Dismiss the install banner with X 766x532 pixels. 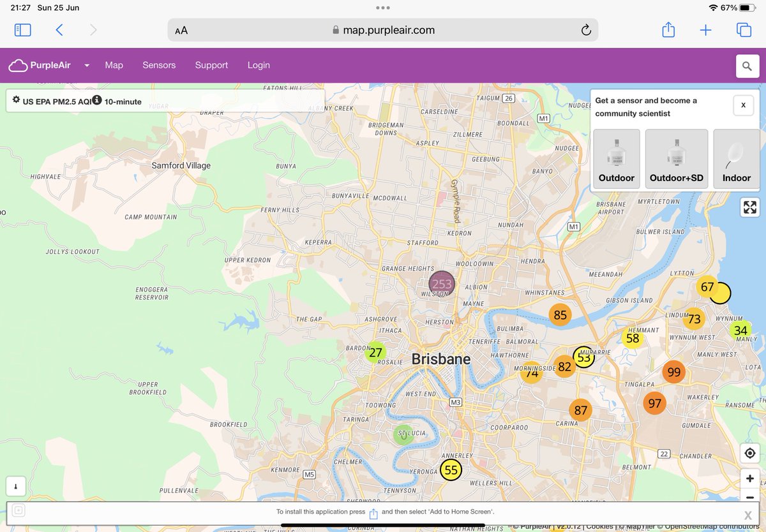[x=747, y=515]
